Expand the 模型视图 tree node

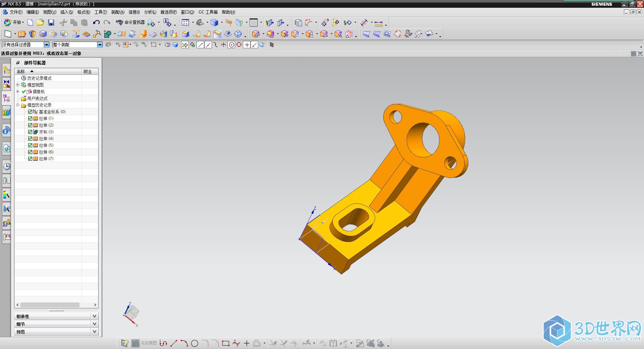(18, 85)
